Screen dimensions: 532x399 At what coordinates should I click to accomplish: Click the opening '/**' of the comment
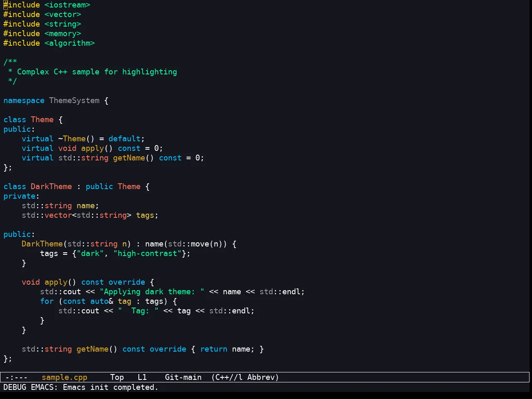pyautogui.click(x=10, y=62)
